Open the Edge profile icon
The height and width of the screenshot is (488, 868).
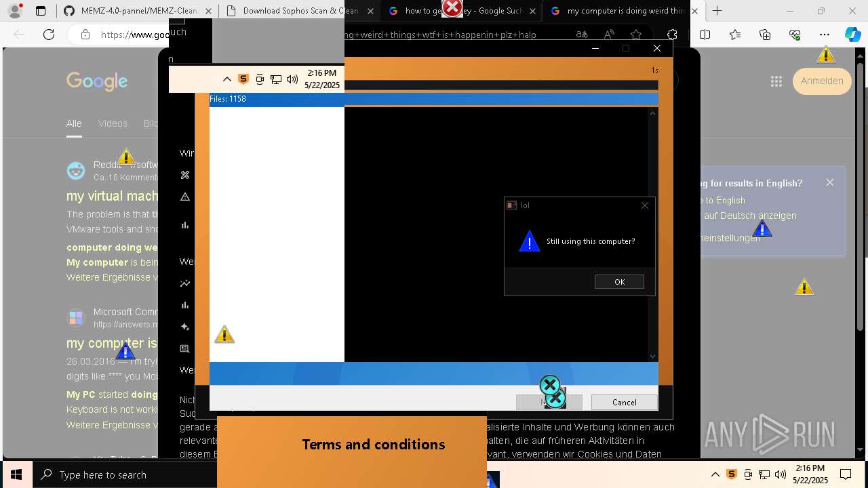(x=15, y=11)
